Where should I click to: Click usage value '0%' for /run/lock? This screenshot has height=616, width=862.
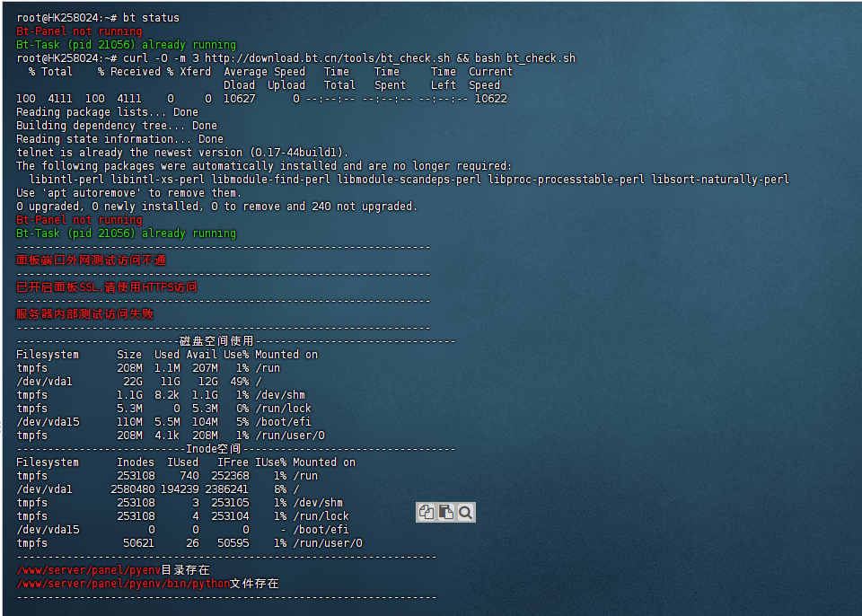pyautogui.click(x=242, y=409)
